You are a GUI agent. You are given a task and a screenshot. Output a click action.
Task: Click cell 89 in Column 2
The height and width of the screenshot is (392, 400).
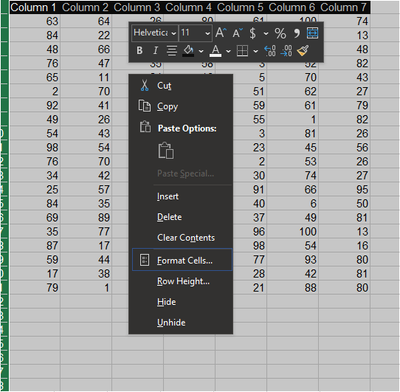86,217
